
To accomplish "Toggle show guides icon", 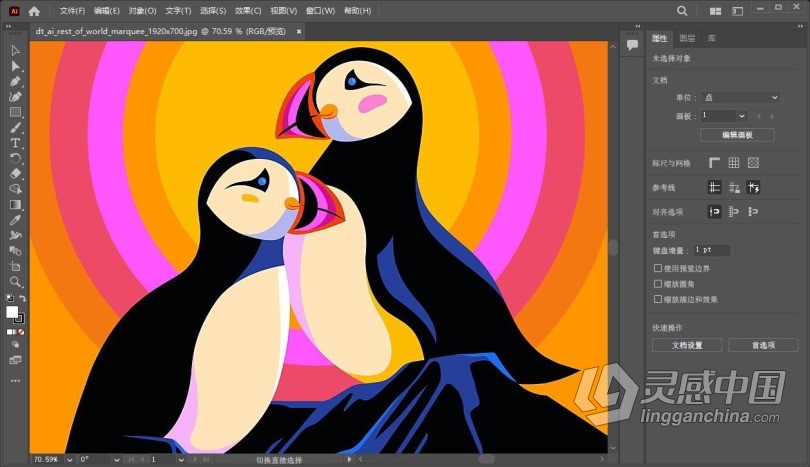I will pyautogui.click(x=714, y=187).
